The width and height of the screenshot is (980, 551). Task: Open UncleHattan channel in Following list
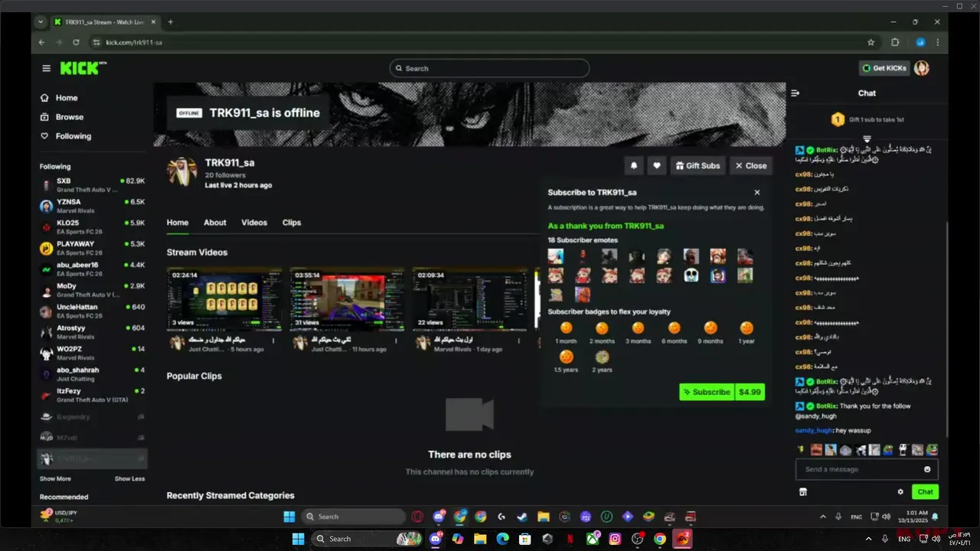(93, 311)
